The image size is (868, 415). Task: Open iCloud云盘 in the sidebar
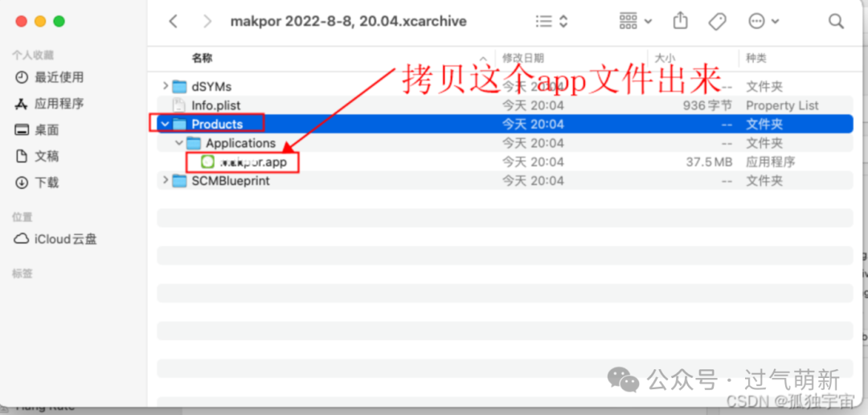65,240
